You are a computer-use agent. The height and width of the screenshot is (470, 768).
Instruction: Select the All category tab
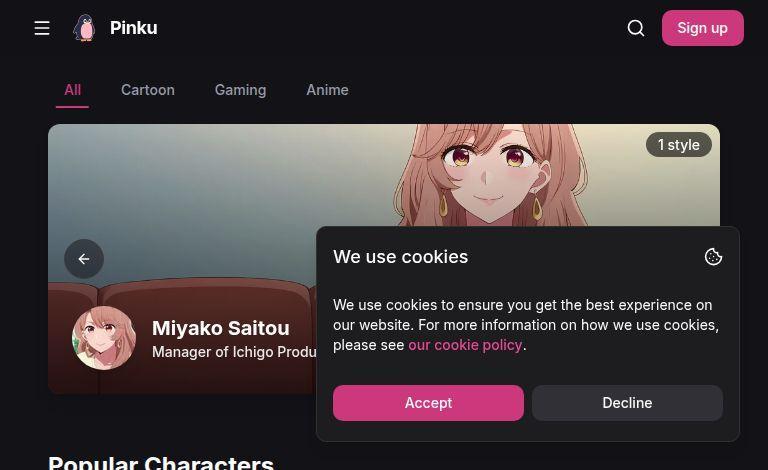(x=72, y=90)
